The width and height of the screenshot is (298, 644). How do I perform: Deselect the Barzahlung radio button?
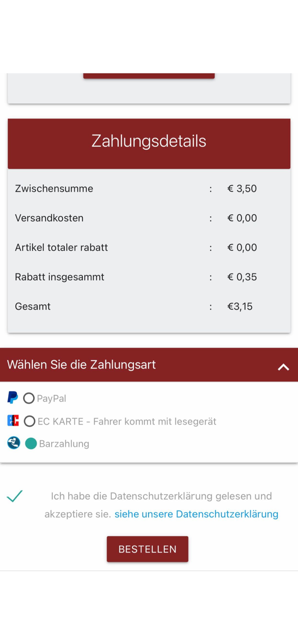pos(31,443)
